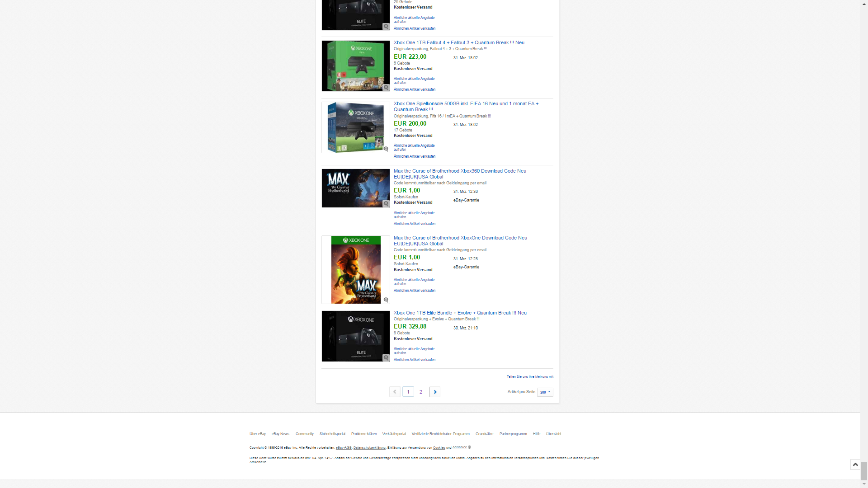Go to the previous results page arrow
The height and width of the screenshot is (488, 868).
tap(395, 392)
